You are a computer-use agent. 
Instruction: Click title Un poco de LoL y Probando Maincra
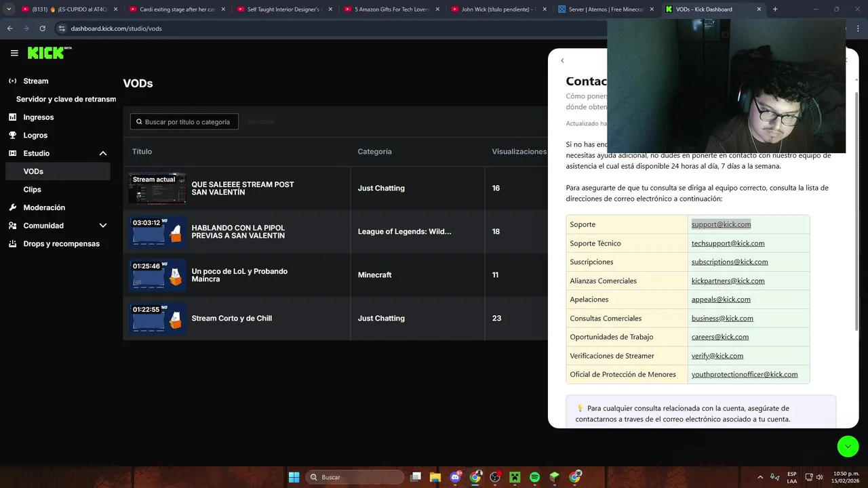[239, 275]
